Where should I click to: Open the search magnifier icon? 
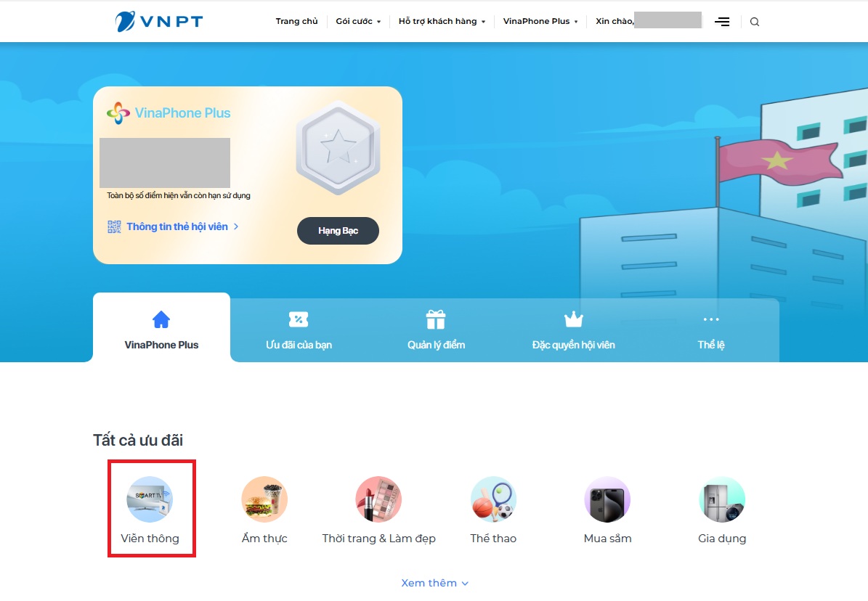pyautogui.click(x=755, y=22)
